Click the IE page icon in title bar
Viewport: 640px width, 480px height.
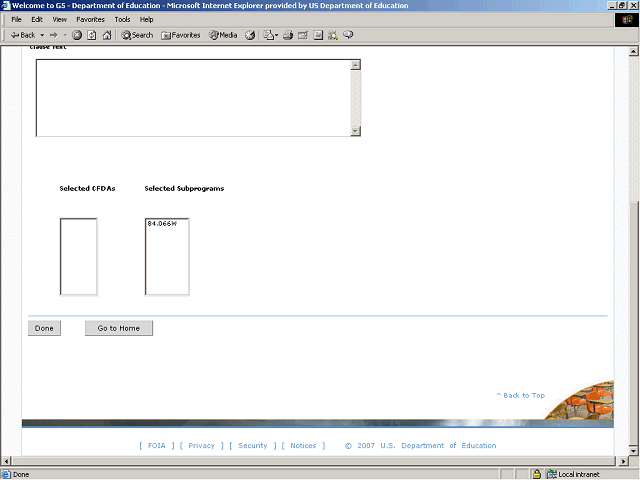6,5
